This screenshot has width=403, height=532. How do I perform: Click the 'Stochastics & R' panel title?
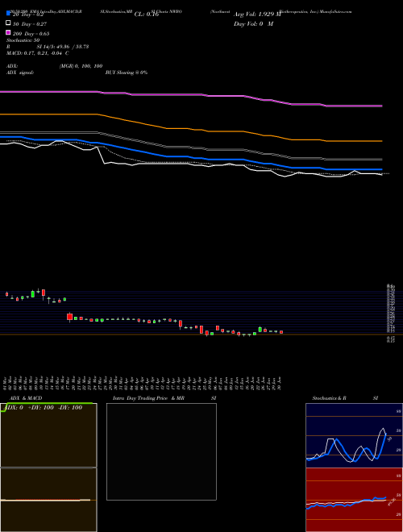tap(330, 398)
